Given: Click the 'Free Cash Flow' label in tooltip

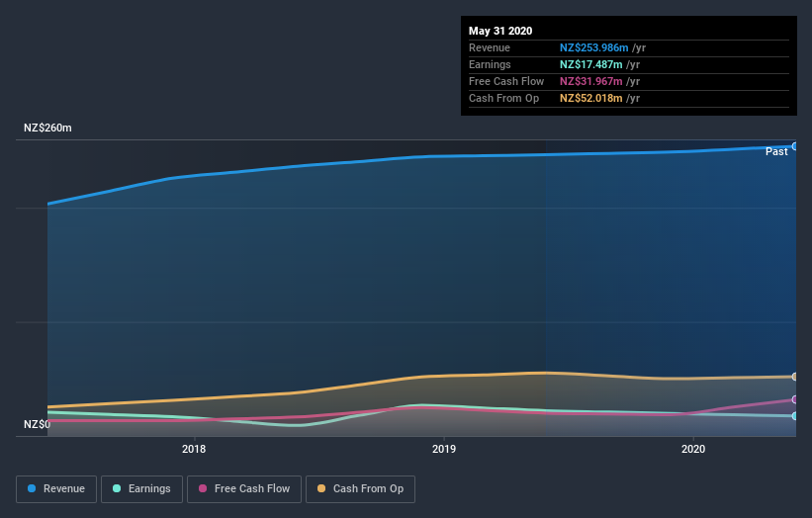Looking at the screenshot, I should point(506,81).
